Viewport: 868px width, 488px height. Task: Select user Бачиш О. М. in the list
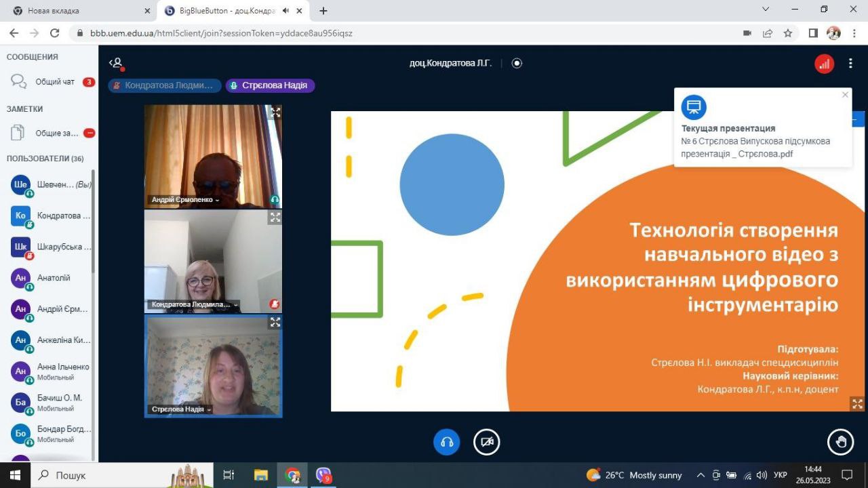pos(49,403)
